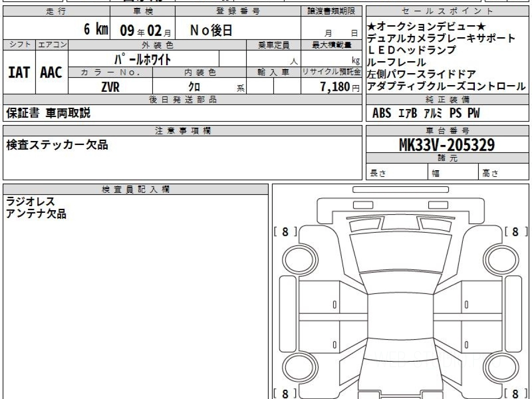Select the AAC air conditioner value
532x399 pixels.
pos(51,72)
